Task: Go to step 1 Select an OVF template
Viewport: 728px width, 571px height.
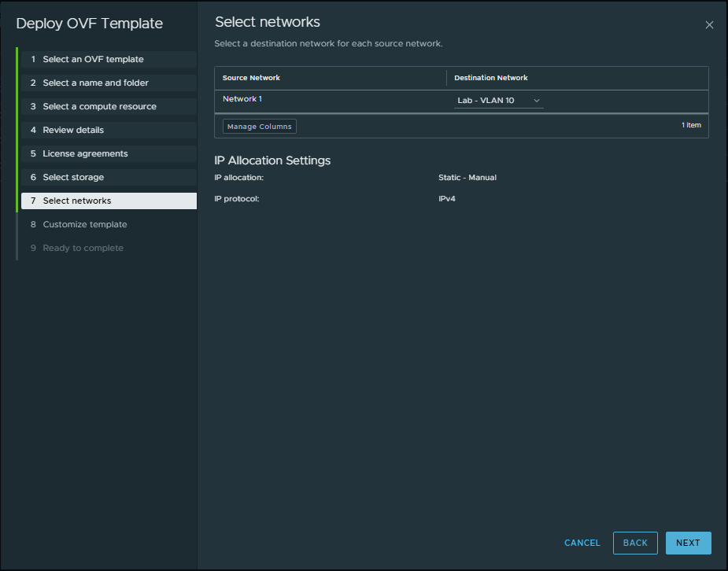Action: (93, 59)
